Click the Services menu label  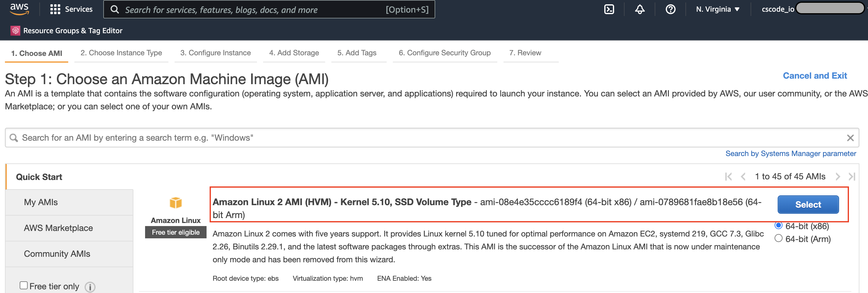click(x=78, y=9)
